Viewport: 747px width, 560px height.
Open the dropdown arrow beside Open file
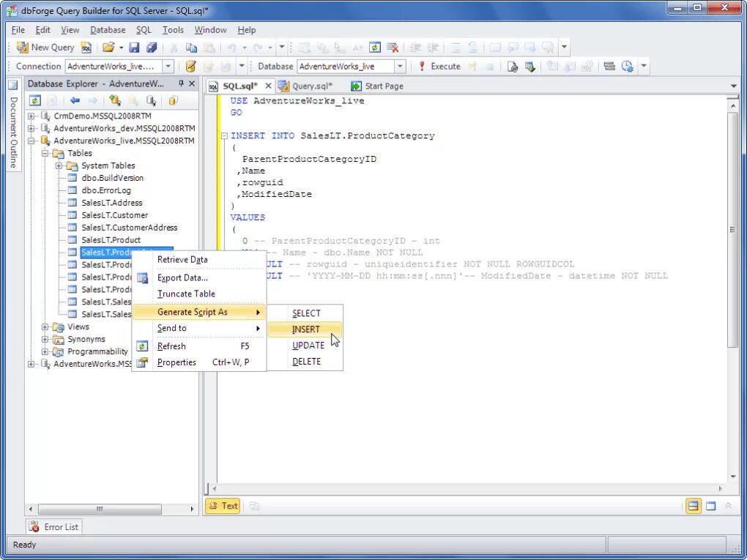[121, 47]
